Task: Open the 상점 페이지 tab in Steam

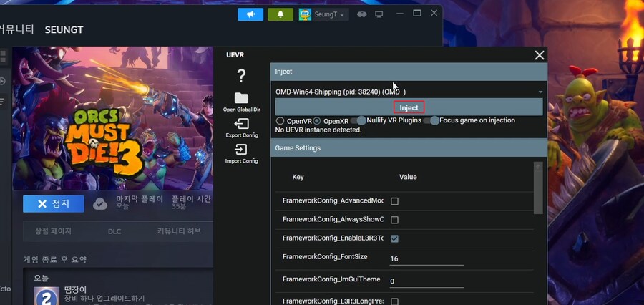Action: tap(53, 231)
